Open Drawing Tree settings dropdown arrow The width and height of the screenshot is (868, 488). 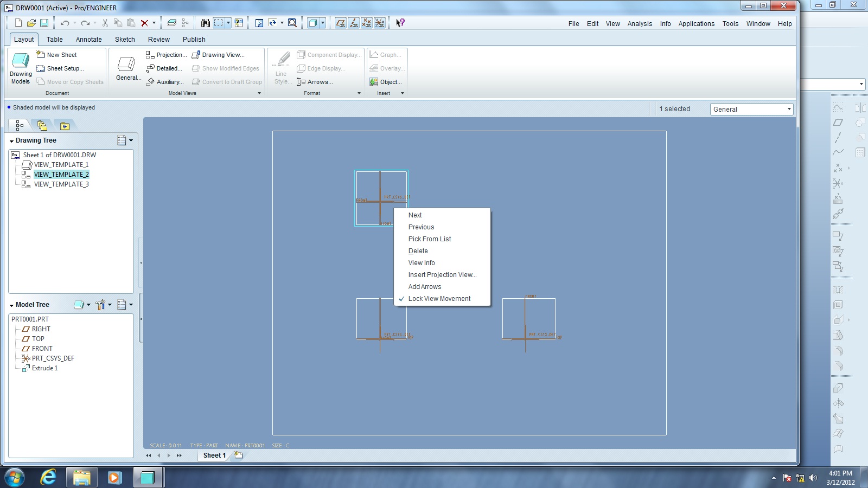(x=131, y=140)
